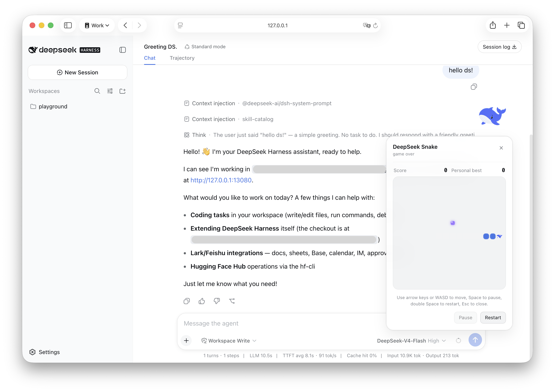Open the DeepSeek Harness logo

(x=64, y=50)
